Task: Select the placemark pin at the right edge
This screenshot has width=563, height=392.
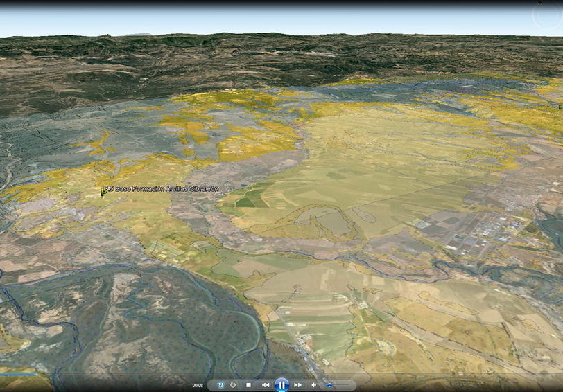Action: pos(560,106)
